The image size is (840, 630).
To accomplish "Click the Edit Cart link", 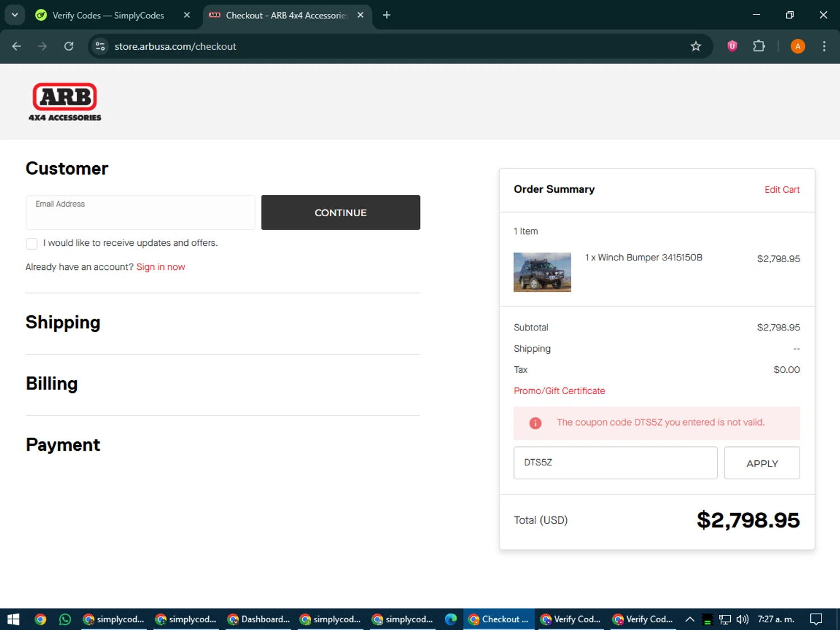I will (782, 190).
